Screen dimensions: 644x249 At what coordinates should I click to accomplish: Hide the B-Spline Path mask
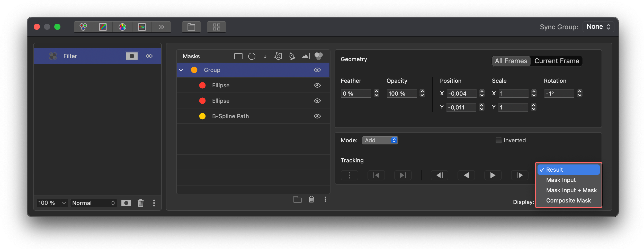[x=317, y=116]
